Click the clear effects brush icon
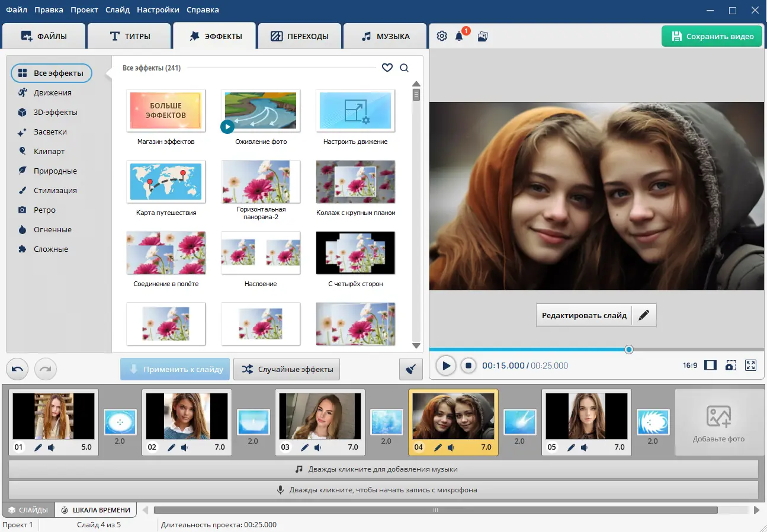 pos(410,369)
